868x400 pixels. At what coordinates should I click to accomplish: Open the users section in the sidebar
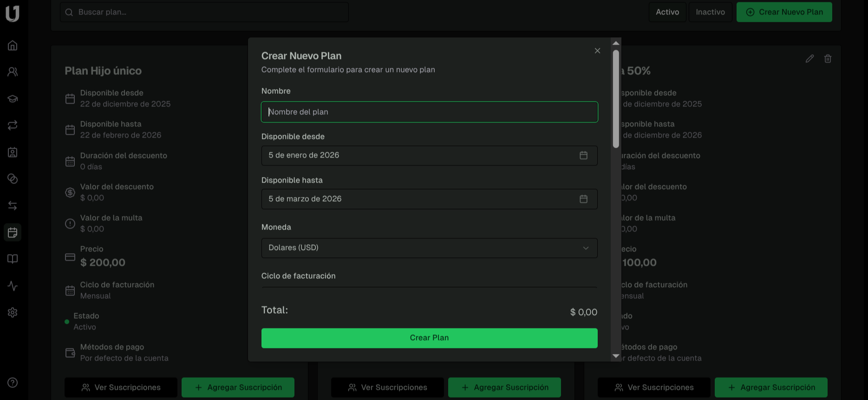coord(13,72)
